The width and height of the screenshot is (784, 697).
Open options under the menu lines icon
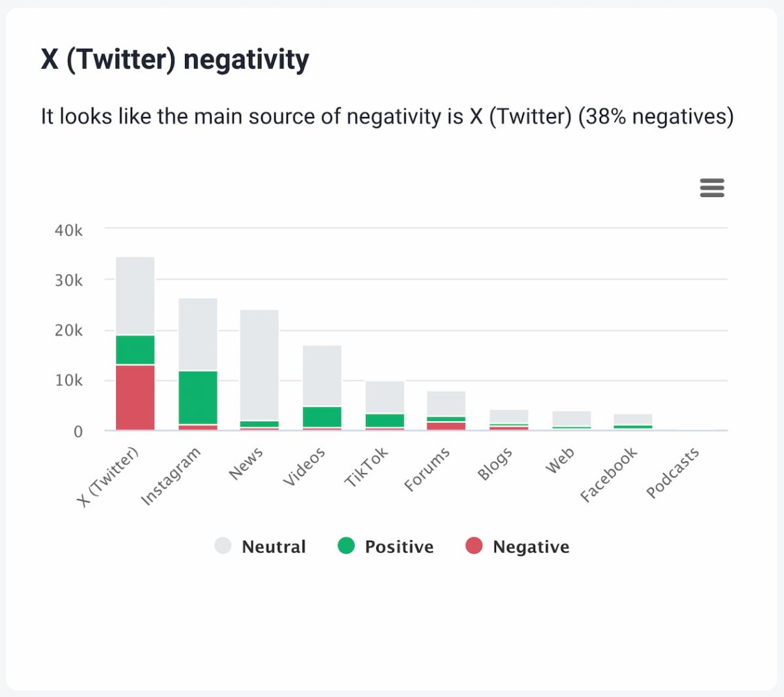click(712, 188)
